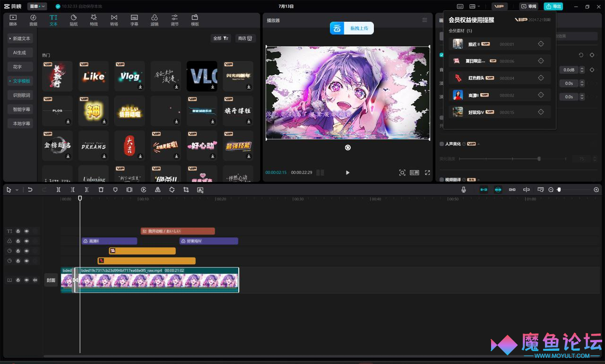The image size is (605, 364).
Task: Click the 导出 export button
Action: click(553, 6)
